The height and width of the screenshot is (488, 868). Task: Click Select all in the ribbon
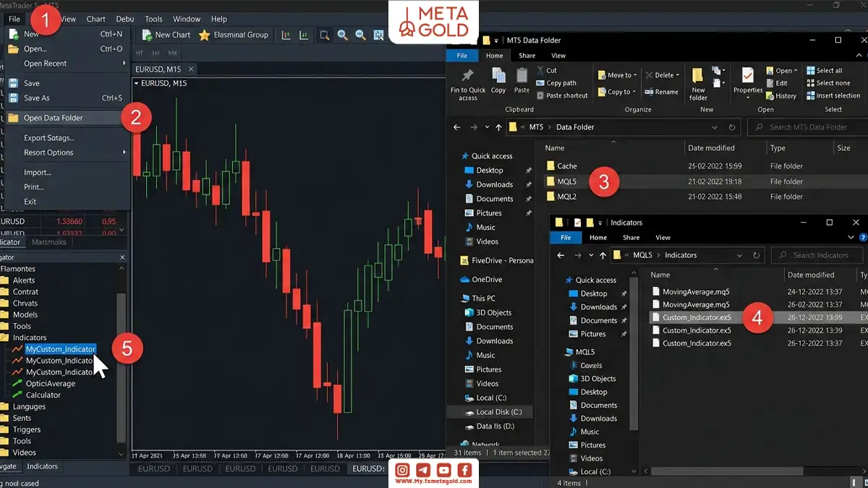pos(824,71)
